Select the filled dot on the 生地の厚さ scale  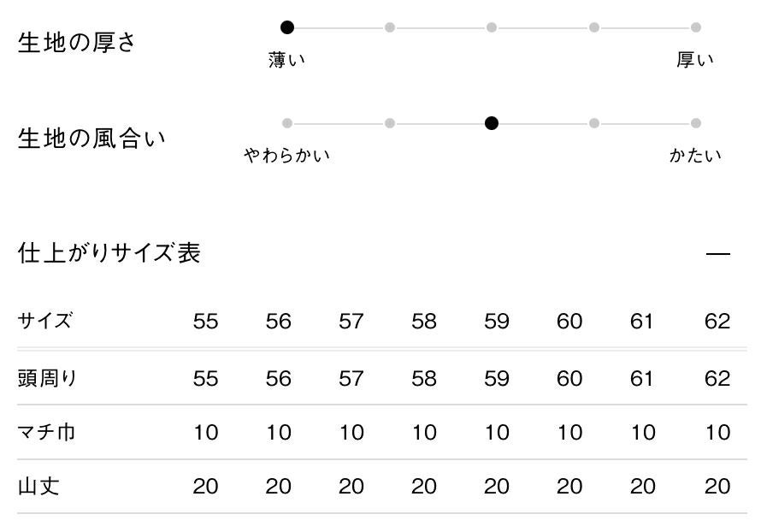[x=287, y=27]
